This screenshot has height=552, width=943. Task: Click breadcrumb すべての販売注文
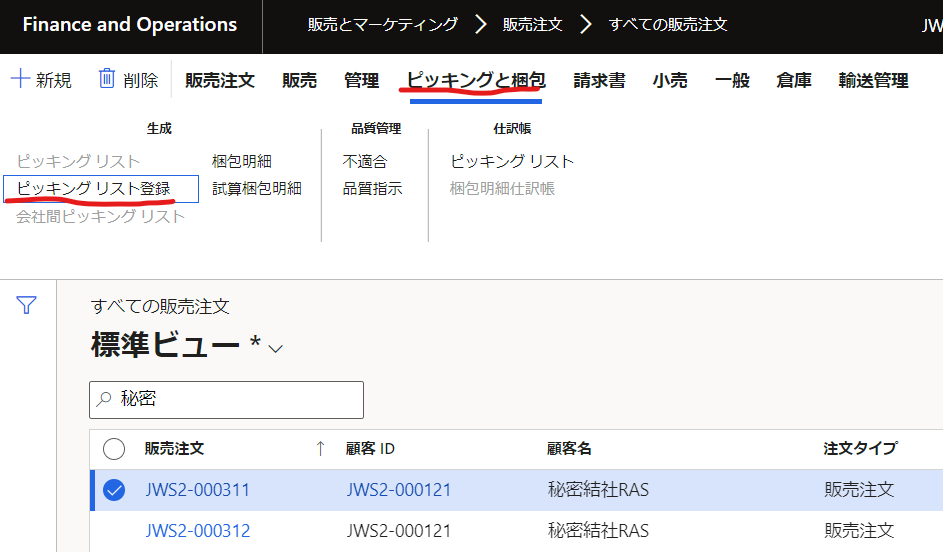[668, 25]
